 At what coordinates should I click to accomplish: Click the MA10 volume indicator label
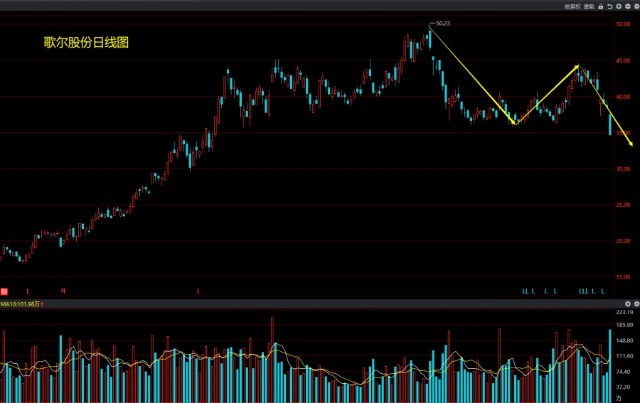coord(18,303)
